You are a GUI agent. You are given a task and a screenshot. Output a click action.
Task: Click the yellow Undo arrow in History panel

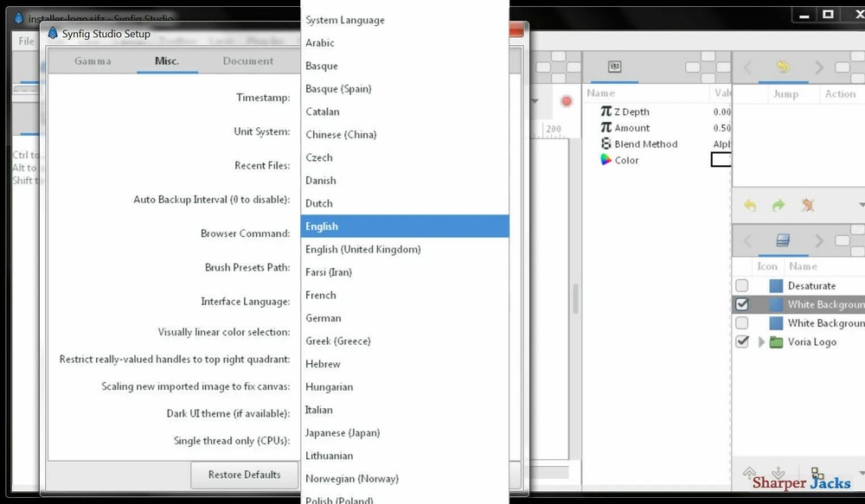(750, 205)
